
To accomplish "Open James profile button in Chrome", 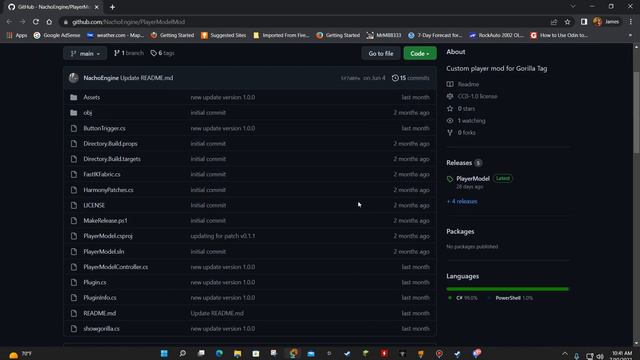I will pos(606,22).
